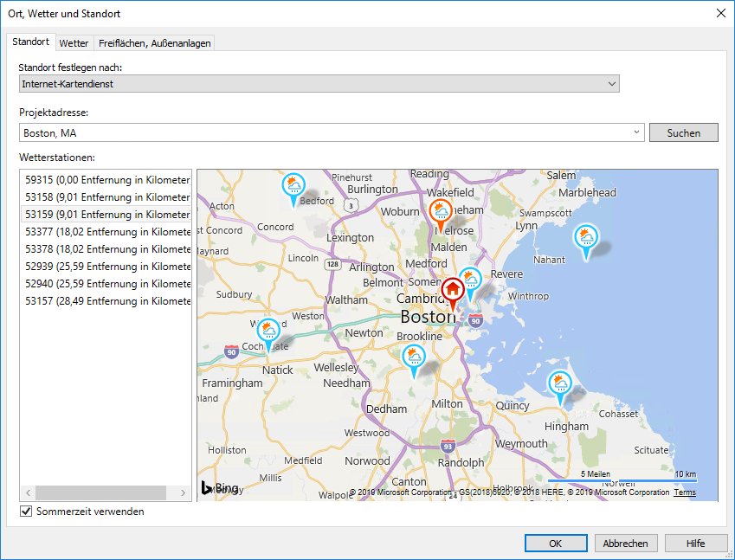Click the Framingham label on the map
Screen dimensions: 735x560
click(x=232, y=383)
